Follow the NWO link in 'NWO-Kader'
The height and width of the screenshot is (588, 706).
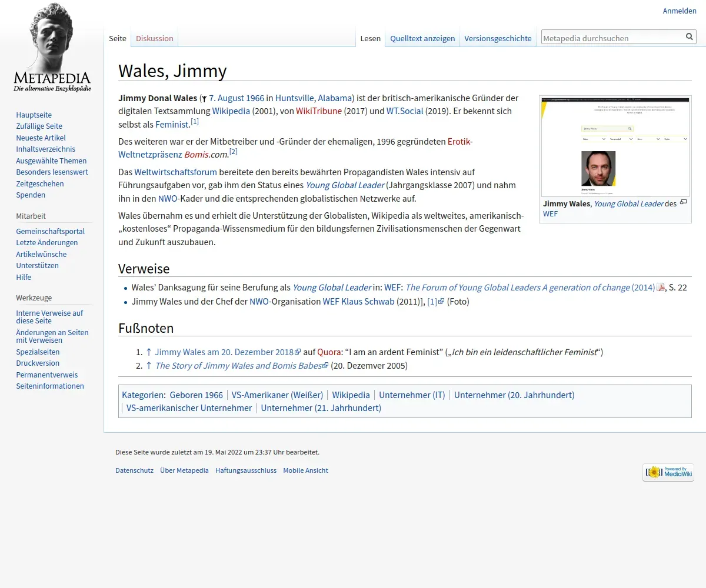pos(168,198)
